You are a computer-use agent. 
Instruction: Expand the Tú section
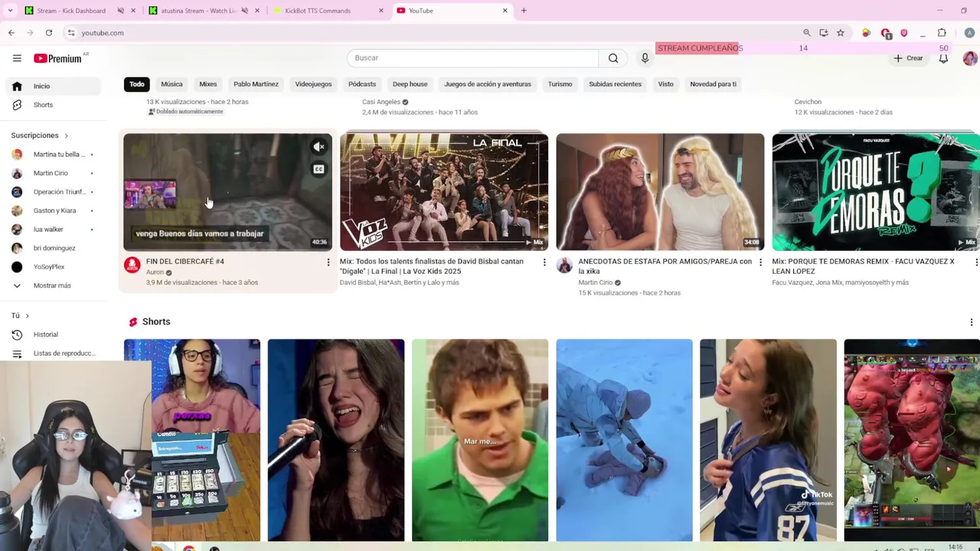20,315
